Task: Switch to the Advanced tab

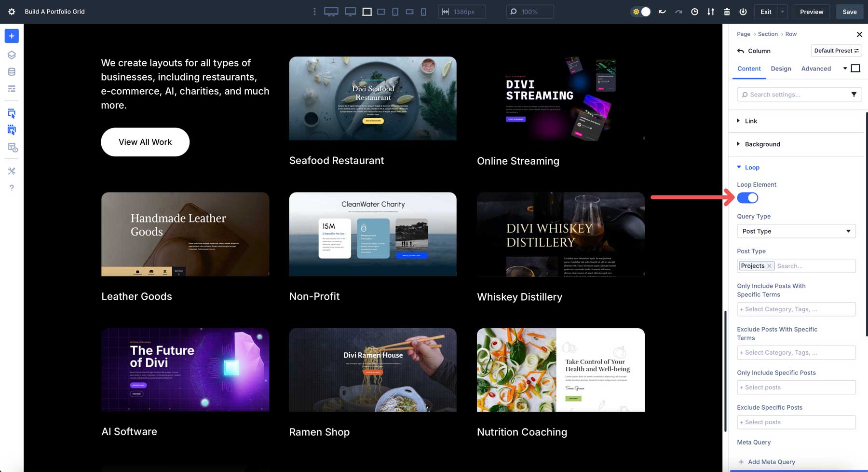Action: click(x=815, y=69)
